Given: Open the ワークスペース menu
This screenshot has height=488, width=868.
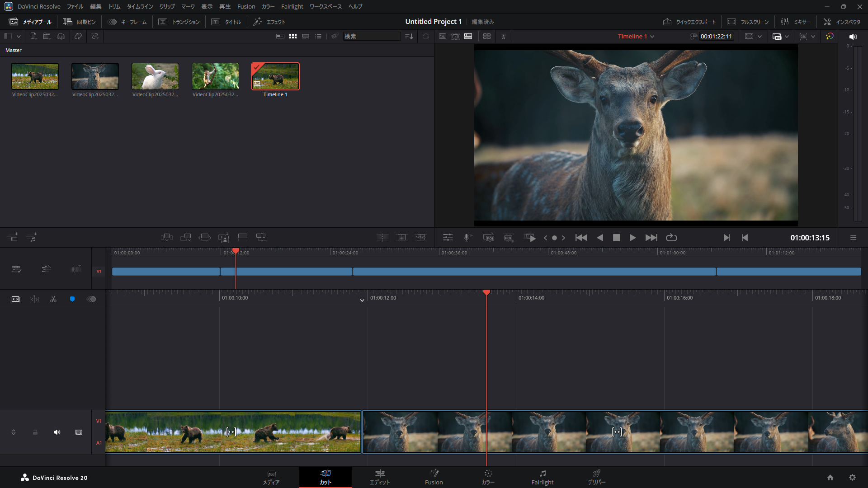Looking at the screenshot, I should [325, 6].
